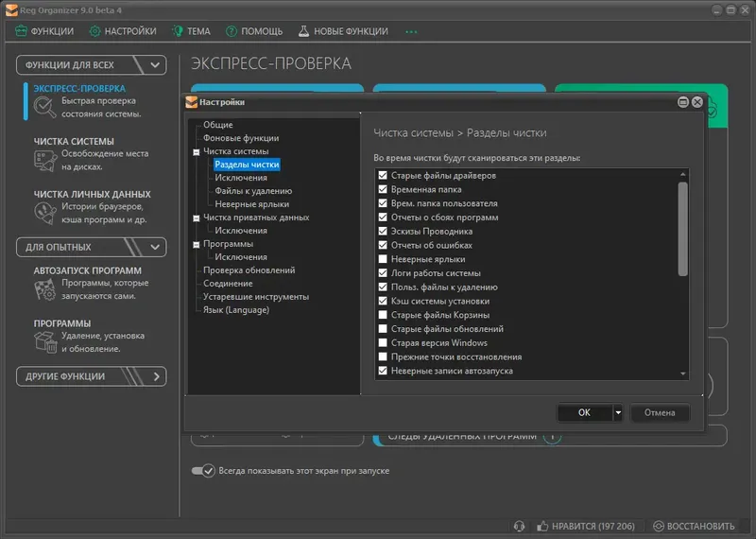Click the headset support icon in status bar
Screen dimensions: 756x539
pos(519,526)
